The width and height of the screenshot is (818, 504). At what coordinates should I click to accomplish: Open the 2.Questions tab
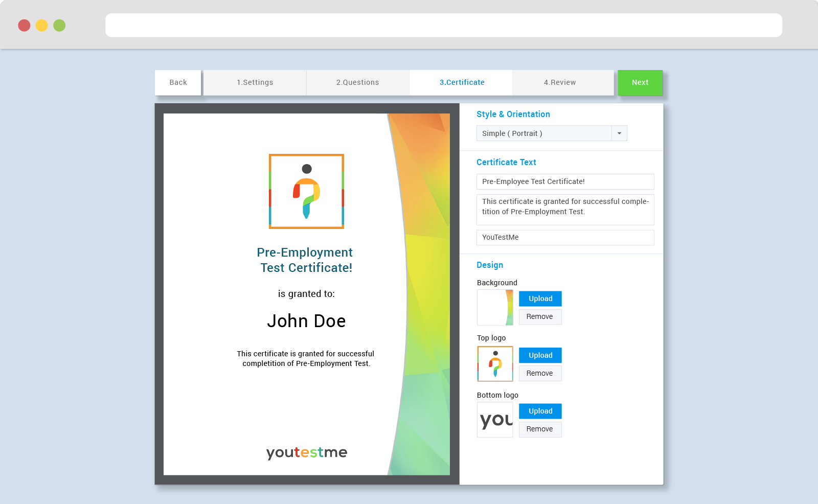coord(357,82)
